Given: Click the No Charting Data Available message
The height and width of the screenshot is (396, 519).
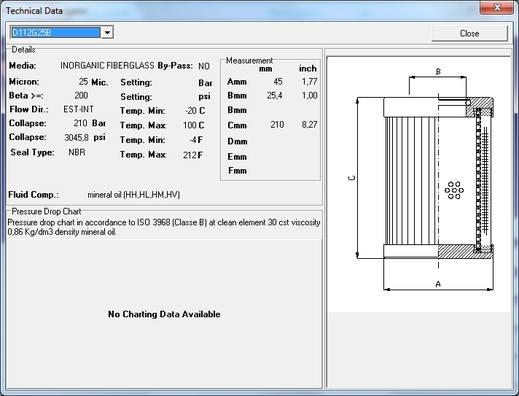Looking at the screenshot, I should [x=164, y=314].
